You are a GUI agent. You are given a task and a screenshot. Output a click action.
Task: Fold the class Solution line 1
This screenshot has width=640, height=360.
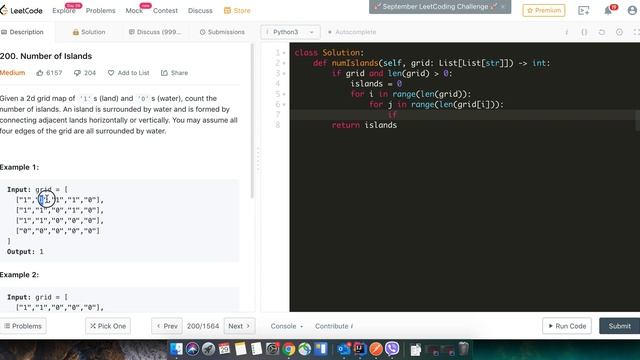284,53
